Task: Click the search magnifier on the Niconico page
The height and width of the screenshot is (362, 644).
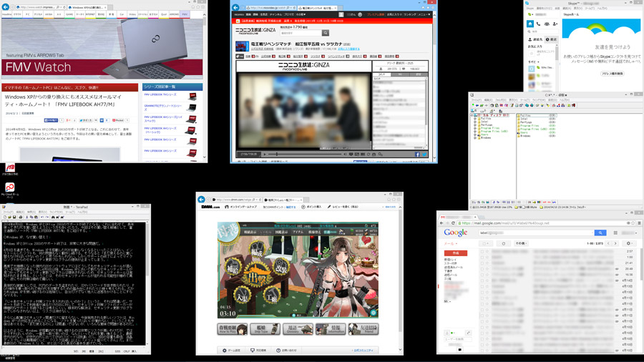Action: point(325,33)
